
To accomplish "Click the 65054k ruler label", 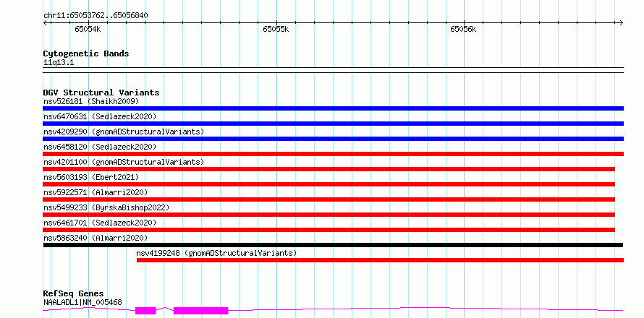I will point(88,29).
